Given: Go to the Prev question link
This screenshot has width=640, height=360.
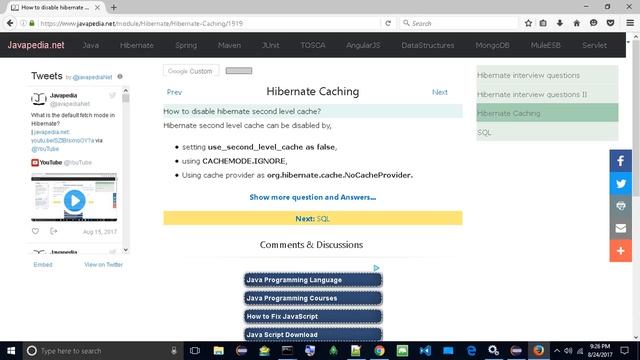Looking at the screenshot, I should click(174, 92).
